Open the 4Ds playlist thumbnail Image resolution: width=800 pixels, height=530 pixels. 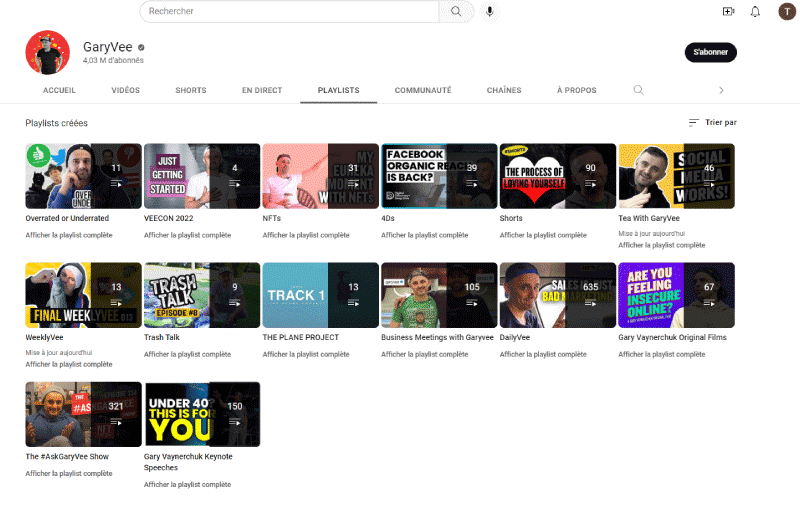click(439, 176)
